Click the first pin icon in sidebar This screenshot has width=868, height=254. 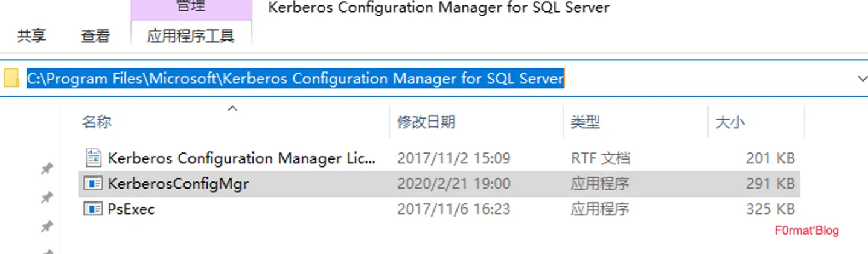tap(46, 169)
